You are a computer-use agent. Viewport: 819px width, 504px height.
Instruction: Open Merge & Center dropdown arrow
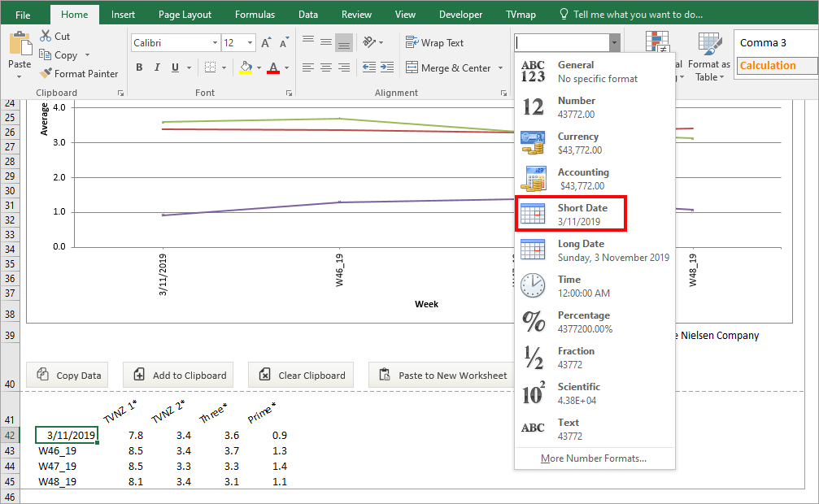pos(500,68)
